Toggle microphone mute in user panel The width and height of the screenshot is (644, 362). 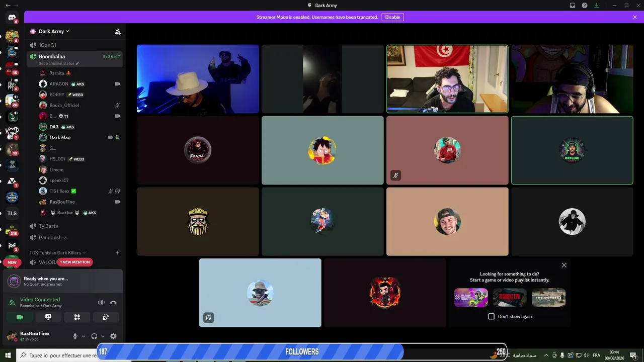75,336
